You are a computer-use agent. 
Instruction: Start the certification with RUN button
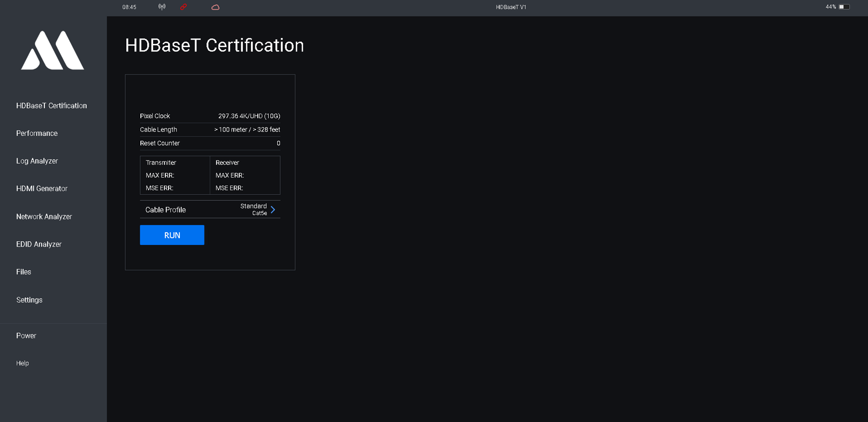pos(172,235)
